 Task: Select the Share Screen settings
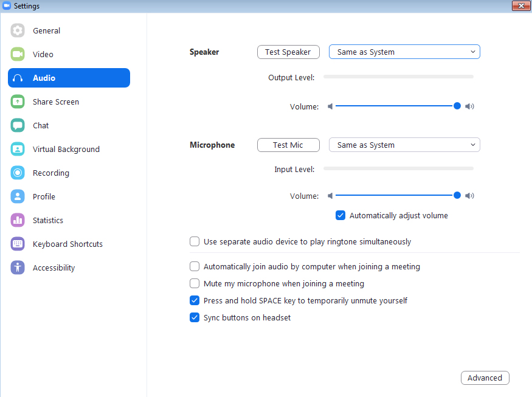[x=69, y=102]
